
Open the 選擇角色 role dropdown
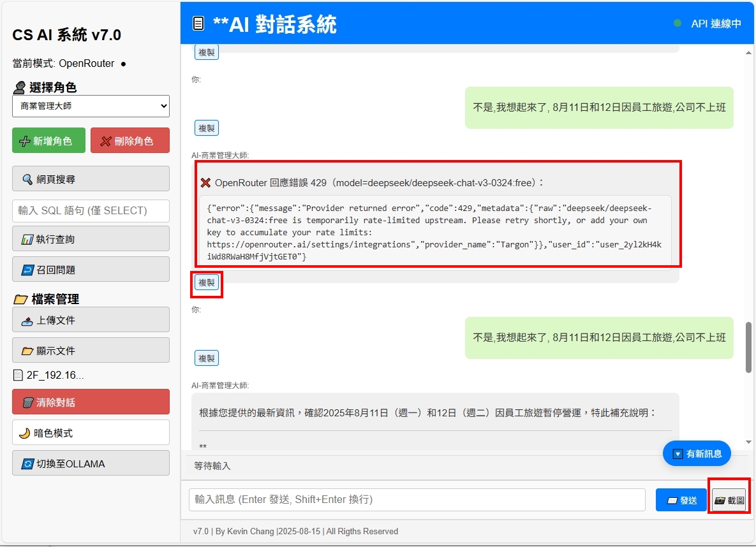click(x=91, y=106)
